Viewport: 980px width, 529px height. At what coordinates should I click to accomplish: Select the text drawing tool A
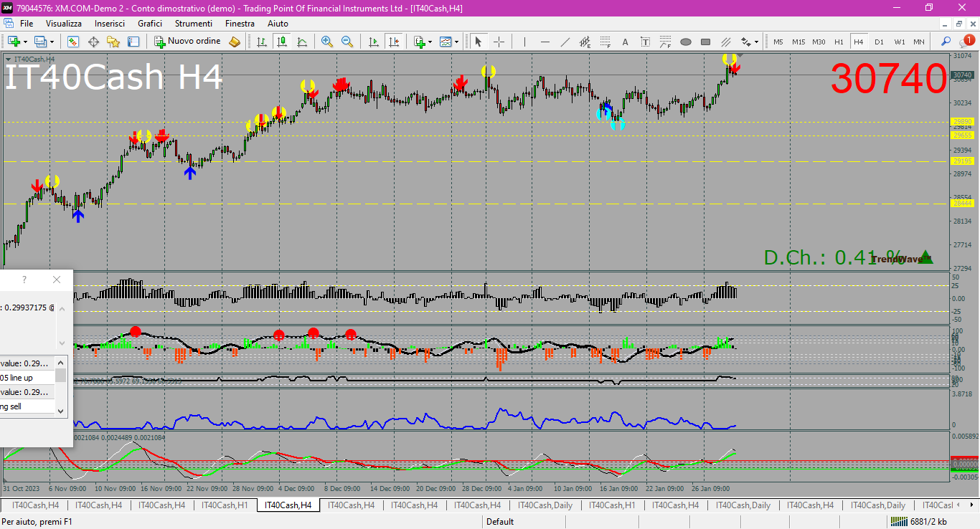[625, 42]
